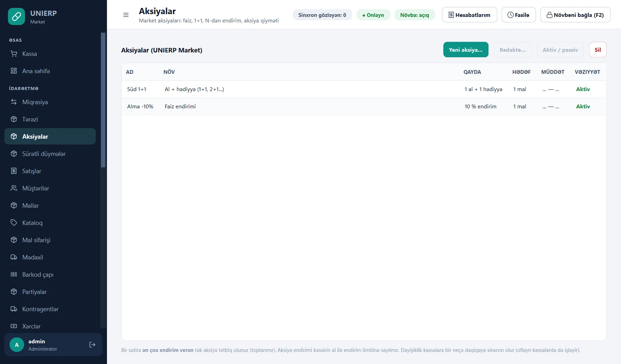621x364 pixels.
Task: Click the Miqrasiya arrows icon
Action: (x=14, y=102)
